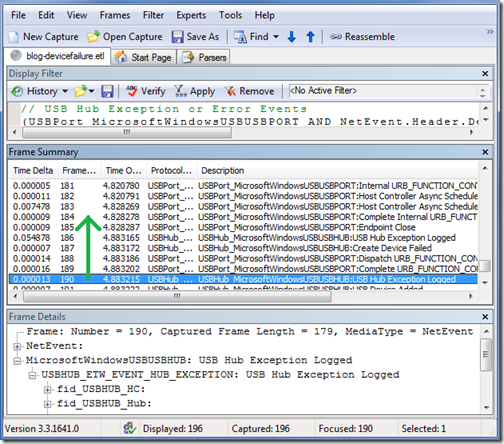Image resolution: width=504 pixels, height=444 pixels.
Task: Switch to the Start Page tab
Action: [x=143, y=57]
